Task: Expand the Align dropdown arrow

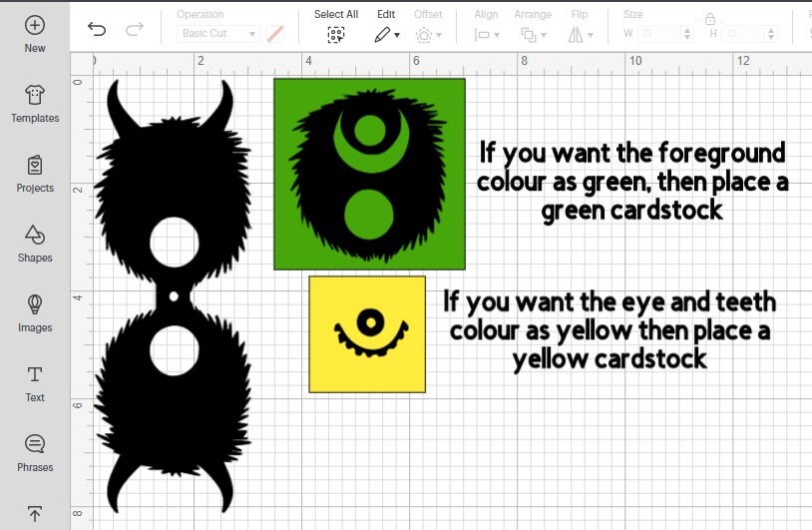Action: click(x=497, y=35)
